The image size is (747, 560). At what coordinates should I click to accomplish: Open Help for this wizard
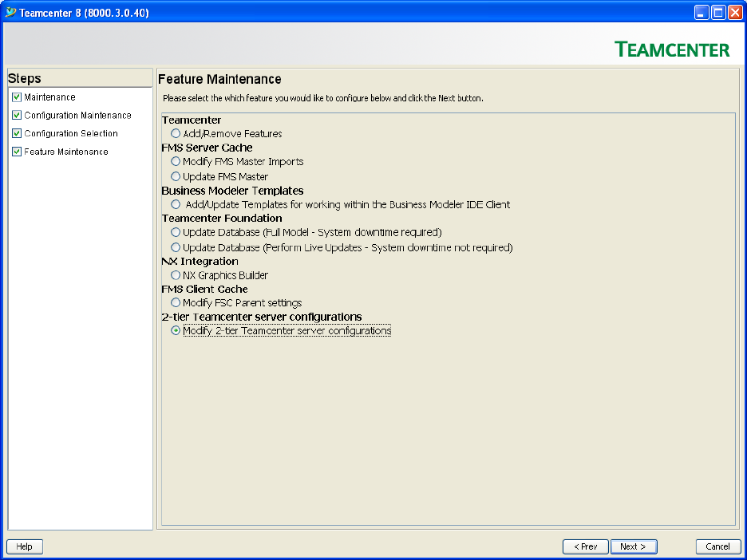[25, 546]
